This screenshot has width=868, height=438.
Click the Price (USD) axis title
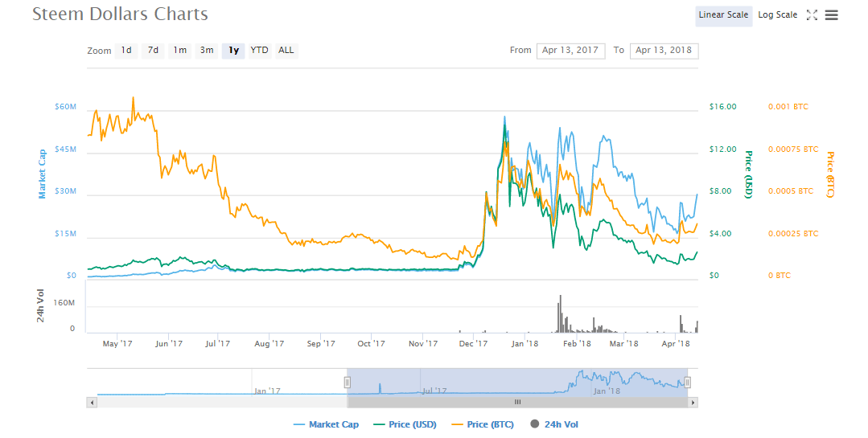[x=748, y=174]
